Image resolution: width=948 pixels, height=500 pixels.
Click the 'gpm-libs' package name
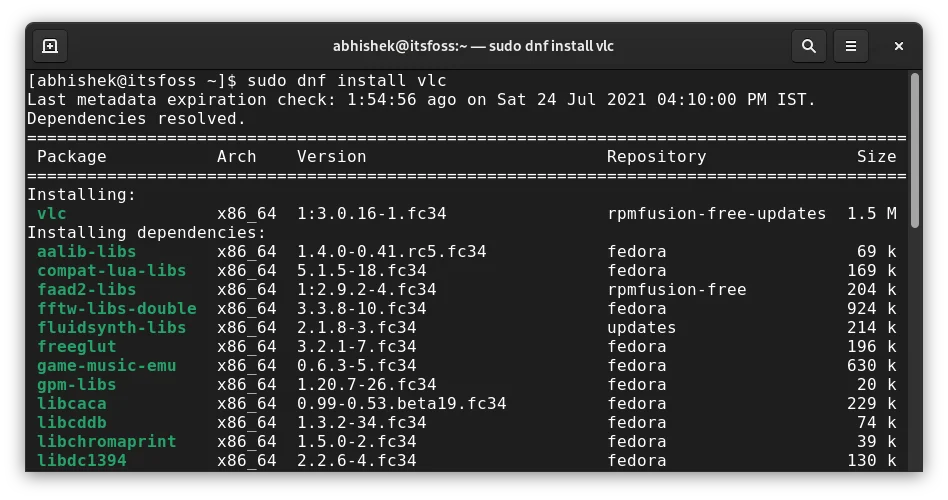[x=76, y=385]
